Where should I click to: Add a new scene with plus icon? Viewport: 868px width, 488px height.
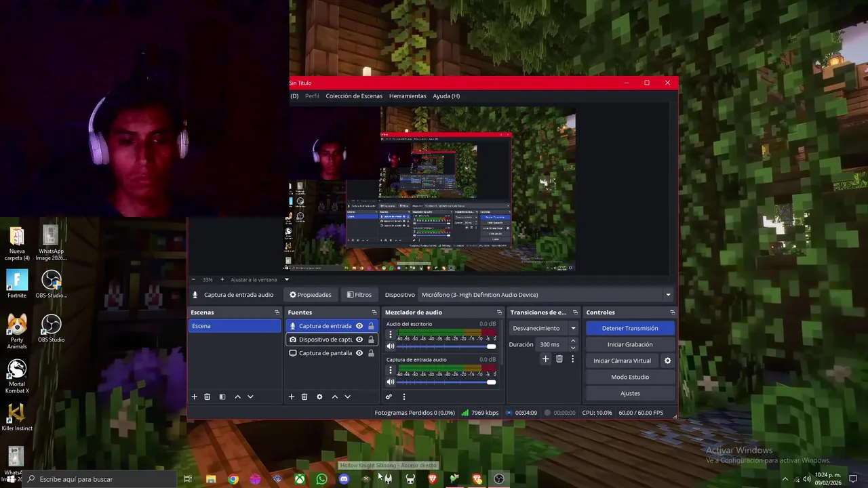tap(194, 396)
